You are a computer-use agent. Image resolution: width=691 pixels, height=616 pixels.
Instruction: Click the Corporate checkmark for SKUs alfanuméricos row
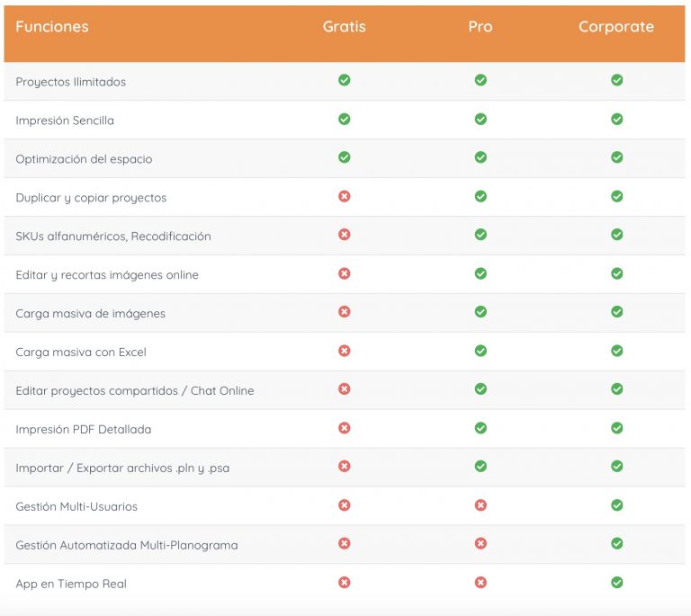coord(616,235)
